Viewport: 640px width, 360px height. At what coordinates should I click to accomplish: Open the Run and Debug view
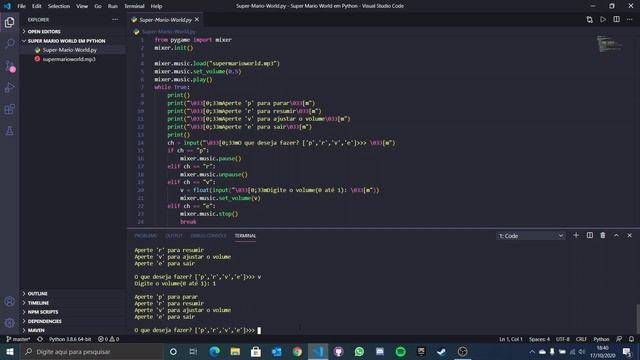pyautogui.click(x=9, y=87)
